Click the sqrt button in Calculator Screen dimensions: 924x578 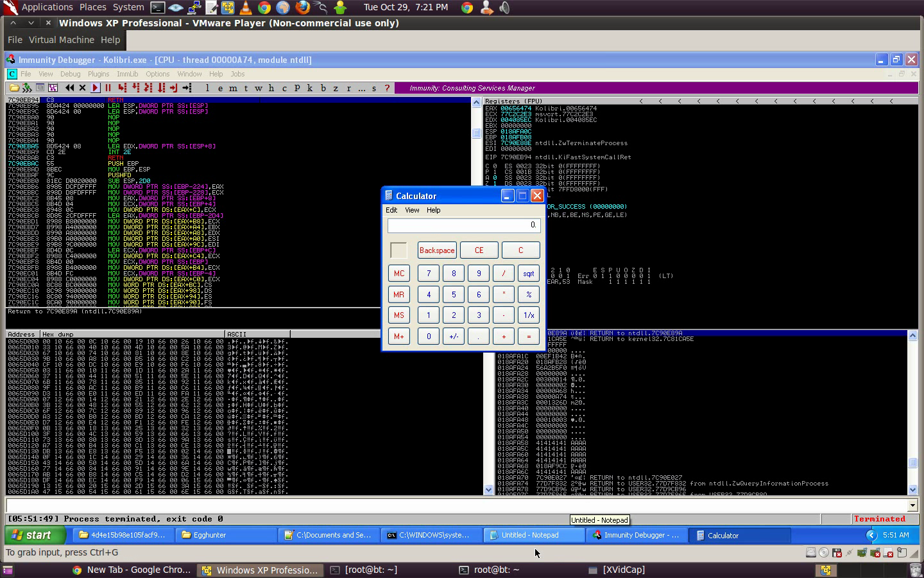click(528, 274)
